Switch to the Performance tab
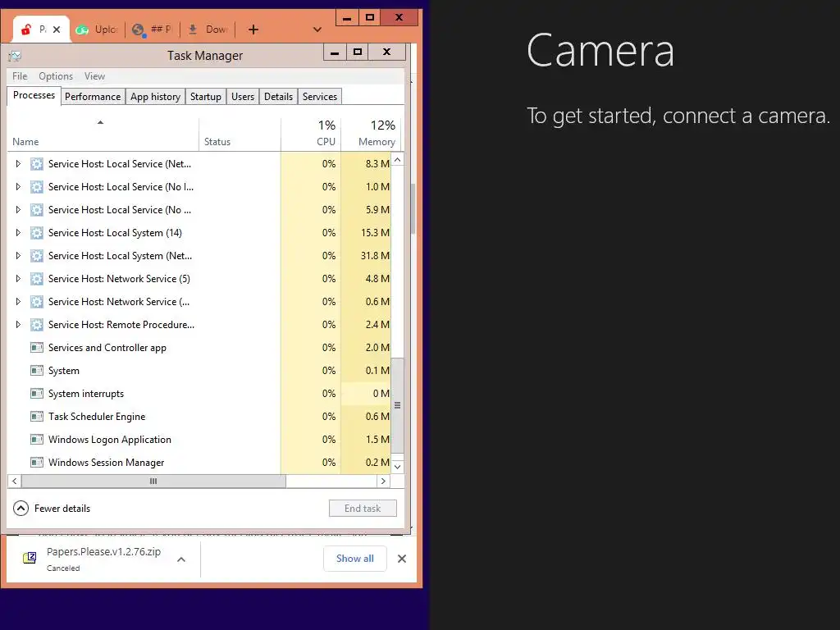The height and width of the screenshot is (630, 840). (x=93, y=97)
